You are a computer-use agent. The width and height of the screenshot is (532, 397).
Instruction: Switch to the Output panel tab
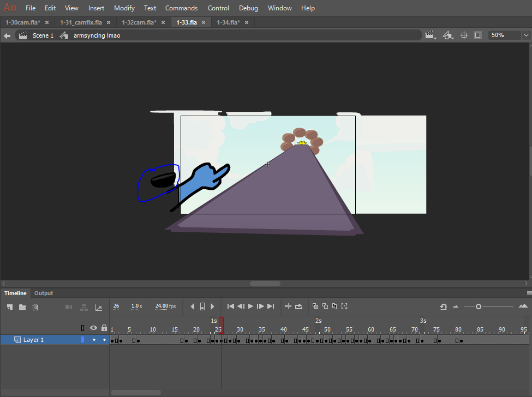point(44,293)
